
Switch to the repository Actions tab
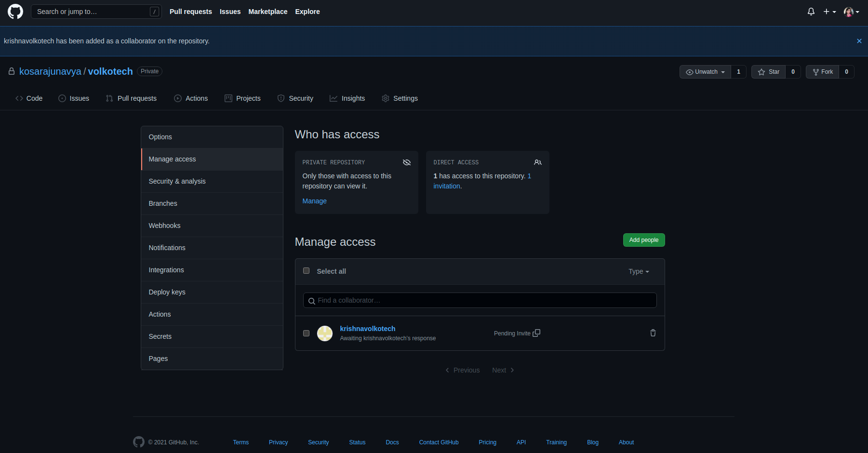[191, 98]
